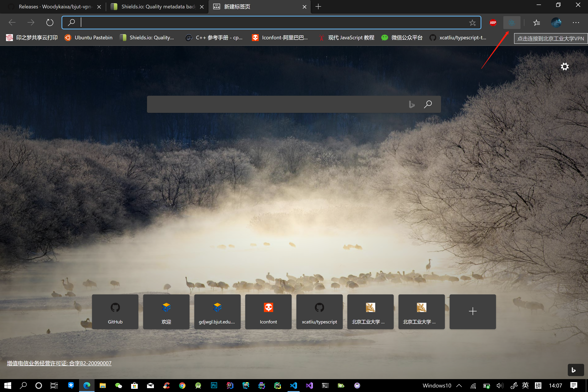
Task: Expand hidden system tray icons
Action: tap(459, 386)
